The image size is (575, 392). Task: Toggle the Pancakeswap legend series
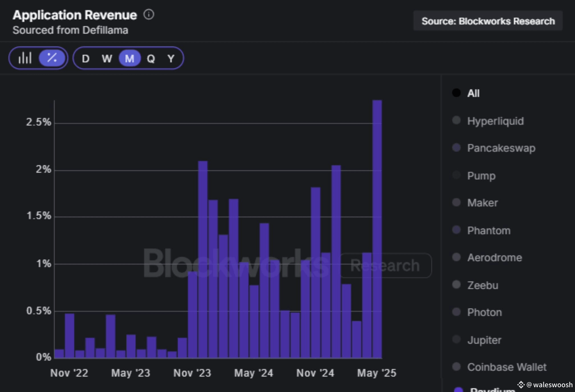pos(494,148)
